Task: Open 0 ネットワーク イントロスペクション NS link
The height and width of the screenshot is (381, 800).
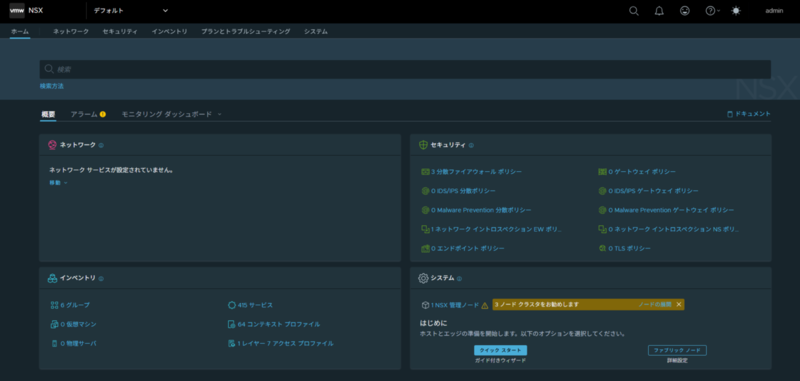Action: [x=673, y=230]
